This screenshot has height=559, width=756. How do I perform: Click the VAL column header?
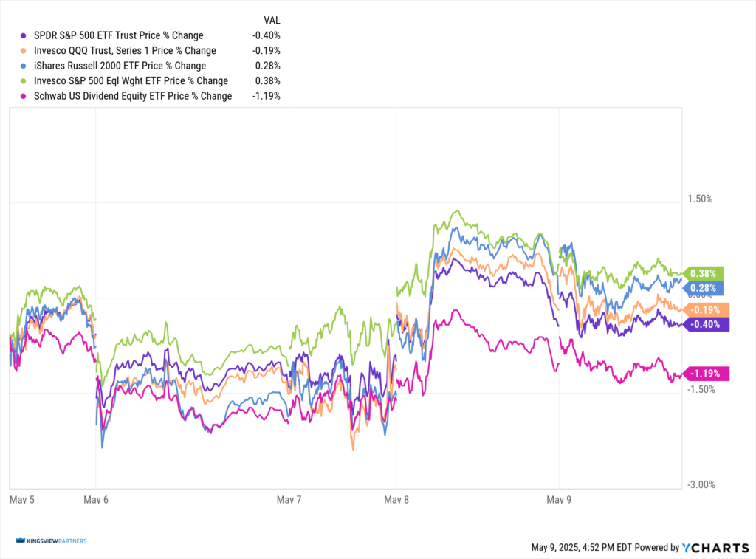coord(272,20)
